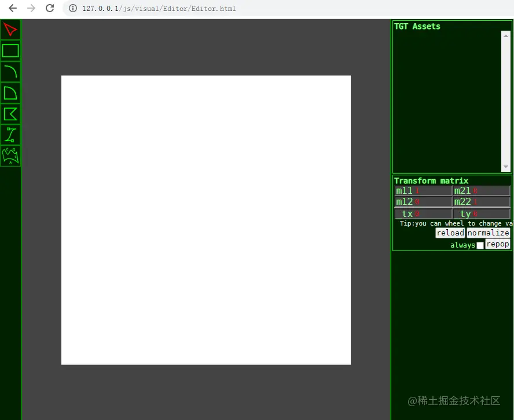Viewport: 514px width, 420px height.
Task: Click the TGT Assets scrollbar down arrow
Action: tap(506, 167)
